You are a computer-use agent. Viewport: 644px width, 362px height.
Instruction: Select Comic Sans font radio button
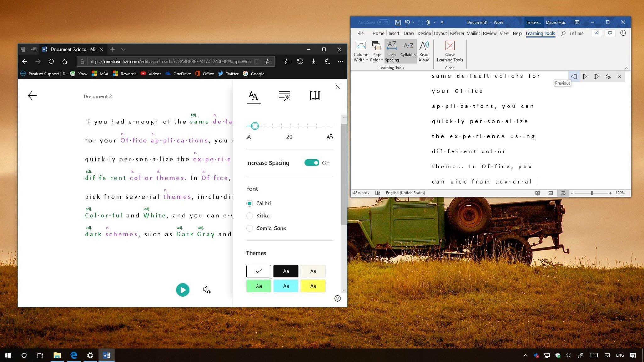(249, 228)
